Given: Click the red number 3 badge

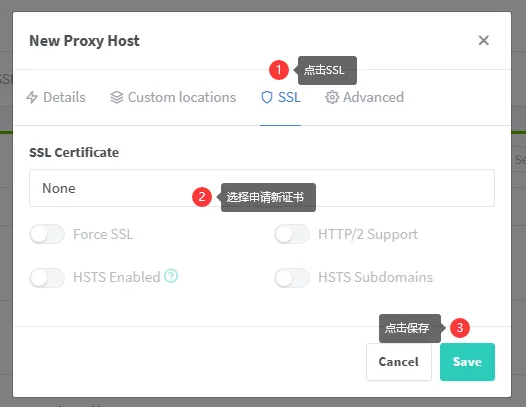Looking at the screenshot, I should click(x=460, y=327).
